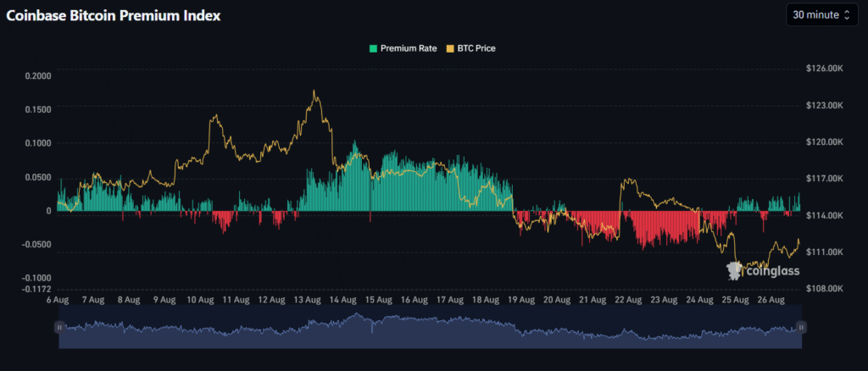Grab the right range slider handle
Viewport: 868px width, 371px height.
point(801,327)
